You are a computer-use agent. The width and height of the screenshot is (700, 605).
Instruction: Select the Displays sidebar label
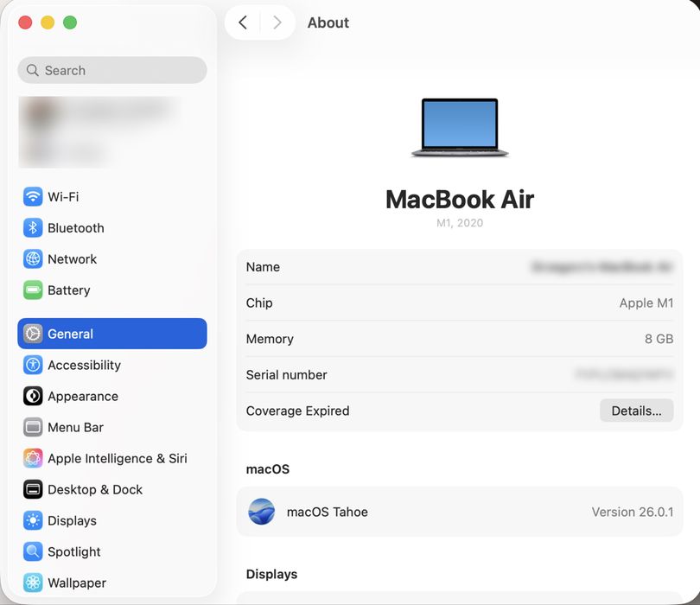pos(72,520)
